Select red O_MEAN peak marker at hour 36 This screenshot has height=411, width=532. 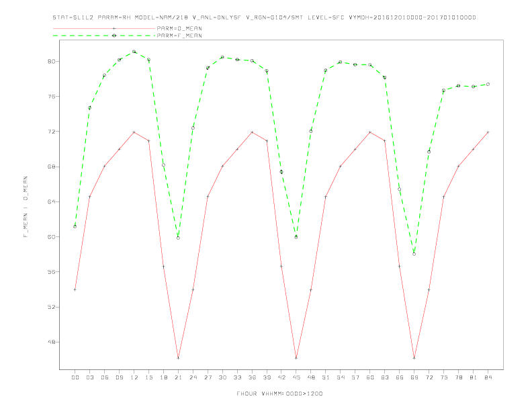click(x=252, y=132)
